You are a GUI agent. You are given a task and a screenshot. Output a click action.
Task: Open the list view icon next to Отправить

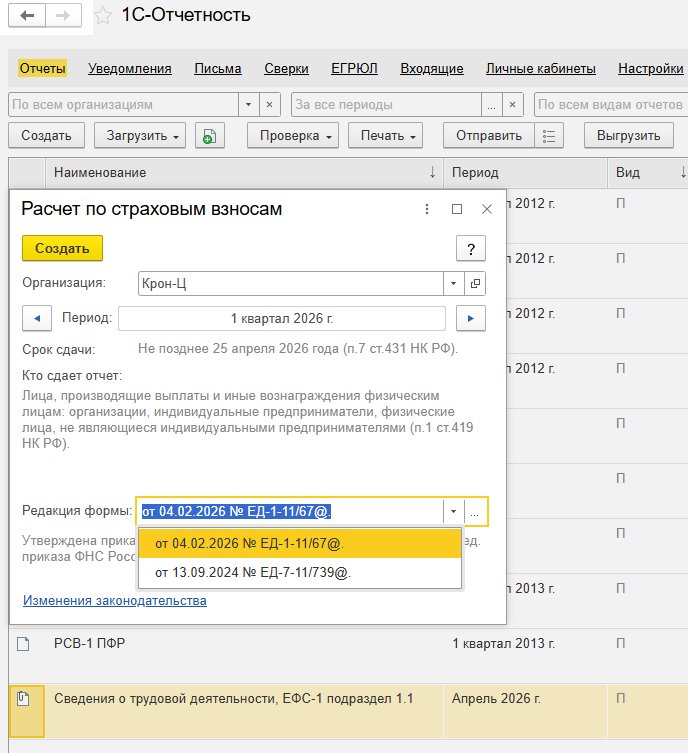[x=549, y=136]
